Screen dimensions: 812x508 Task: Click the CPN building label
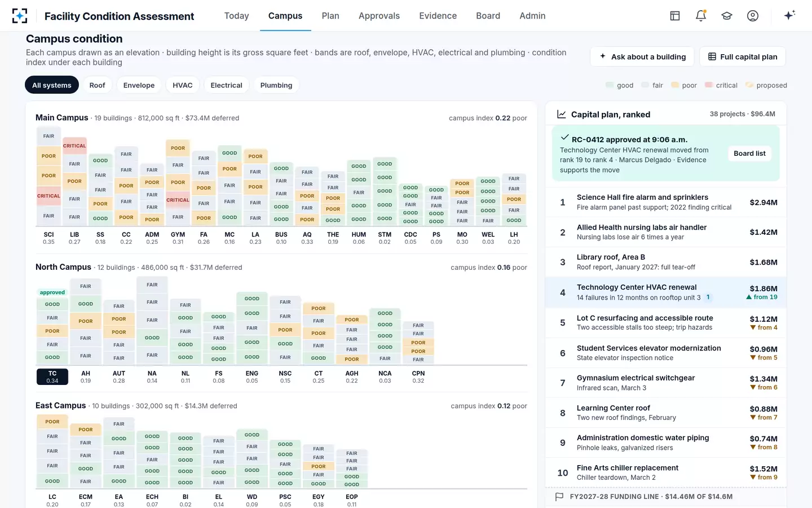[x=418, y=376]
